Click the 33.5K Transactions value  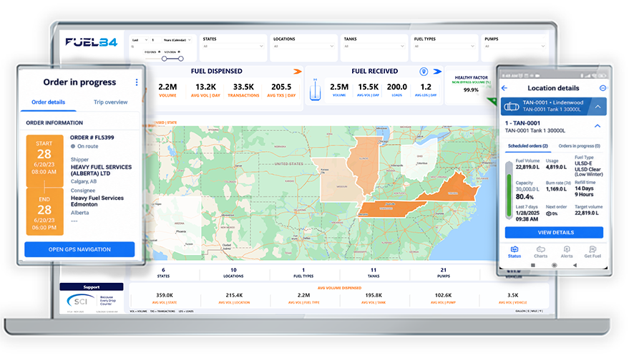click(243, 87)
